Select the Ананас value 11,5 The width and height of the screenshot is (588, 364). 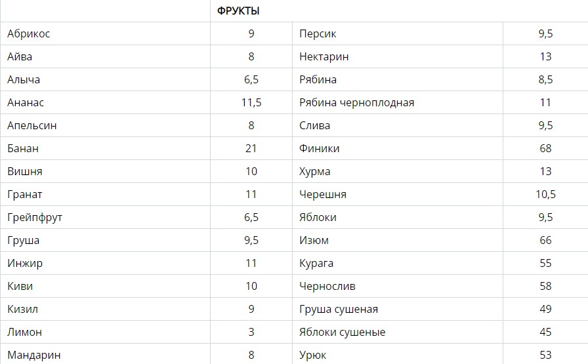pos(251,103)
